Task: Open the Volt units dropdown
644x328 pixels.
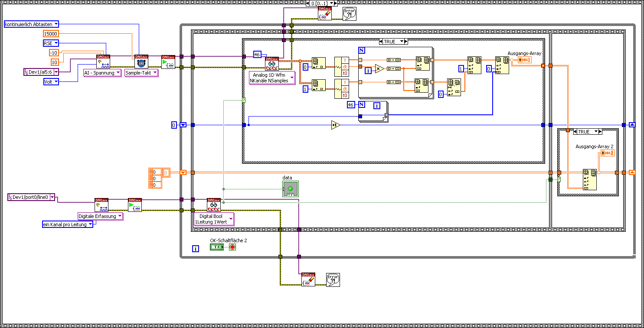Action: (51, 81)
